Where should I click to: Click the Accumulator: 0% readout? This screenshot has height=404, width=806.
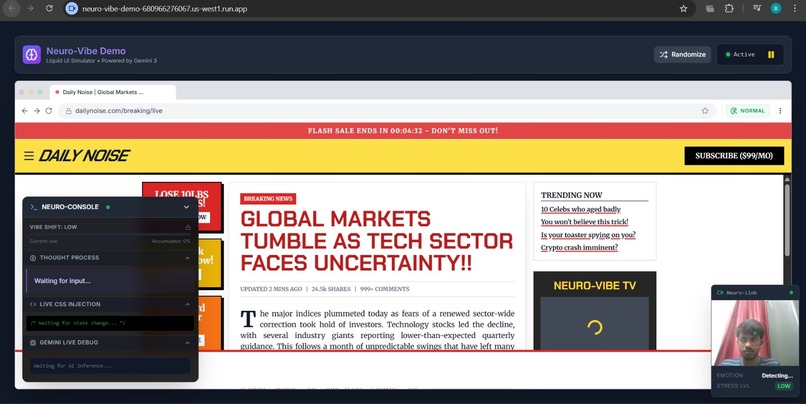(x=171, y=241)
